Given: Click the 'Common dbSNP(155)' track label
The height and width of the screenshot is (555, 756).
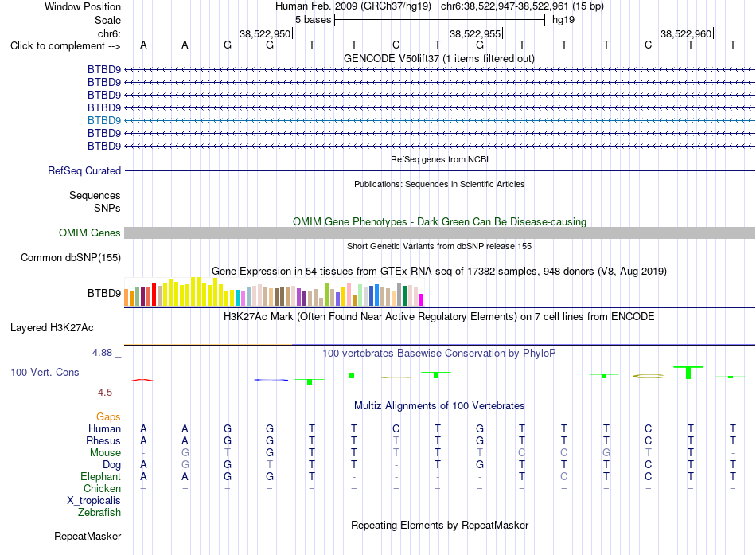Looking at the screenshot, I should coord(70,258).
